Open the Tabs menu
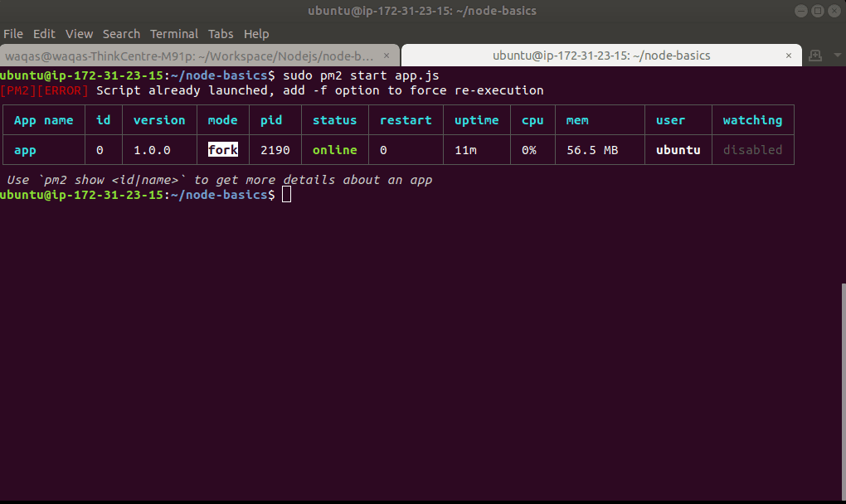 click(x=221, y=34)
